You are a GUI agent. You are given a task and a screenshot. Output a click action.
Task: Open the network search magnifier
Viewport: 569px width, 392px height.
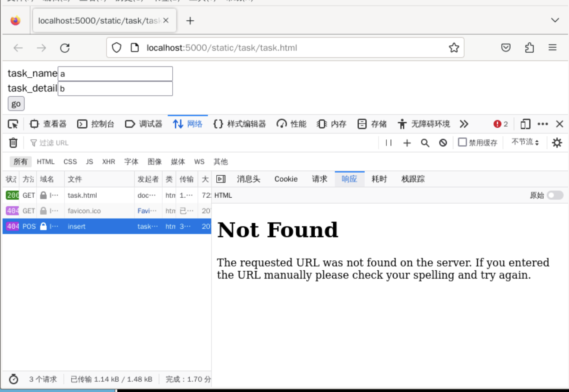(425, 143)
